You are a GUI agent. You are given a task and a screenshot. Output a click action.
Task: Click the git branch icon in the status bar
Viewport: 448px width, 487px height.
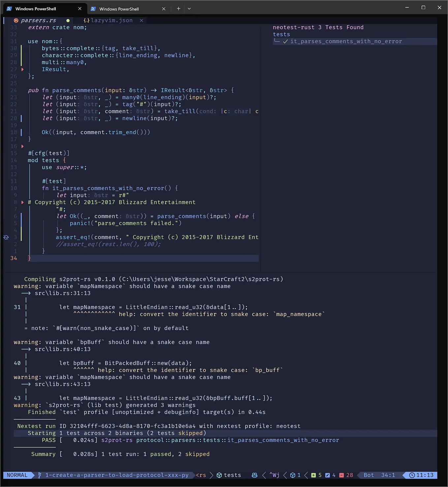click(x=39, y=475)
